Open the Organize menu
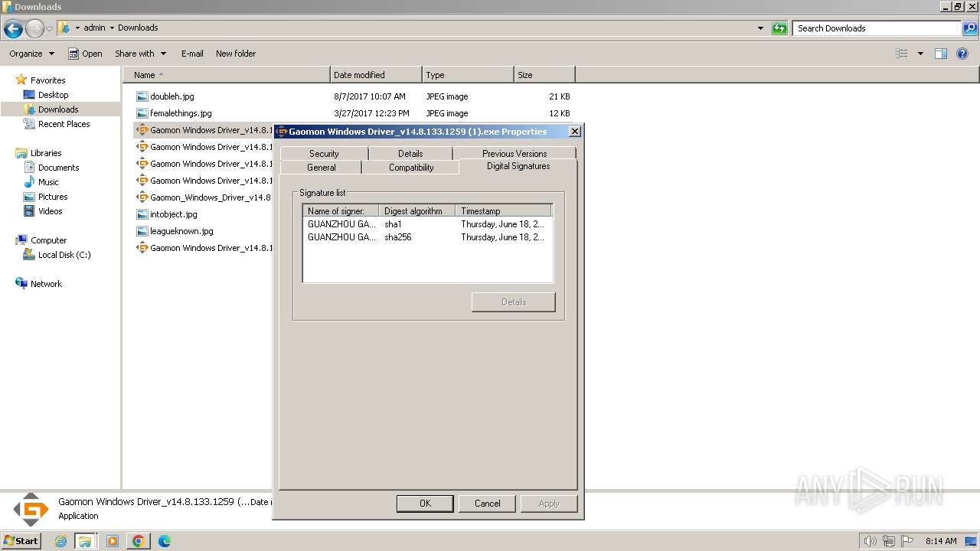Screen dimensions: 980x551 coord(31,54)
